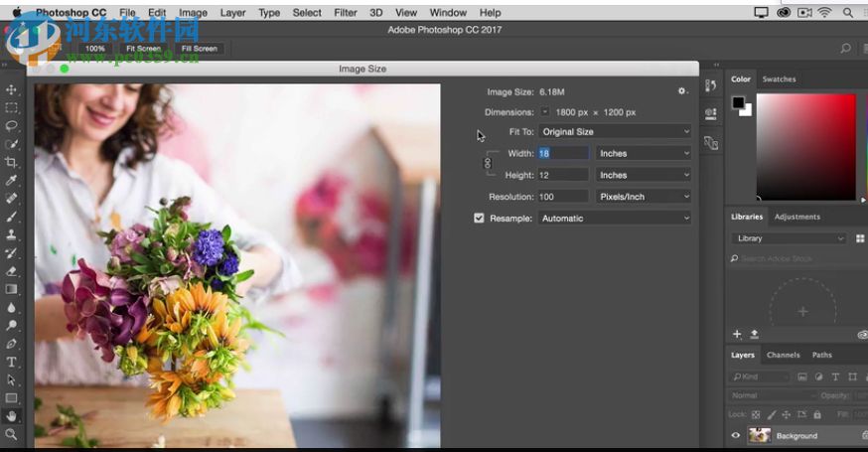This screenshot has height=452, width=868.
Task: Open the Resample method dropdown
Action: pos(615,219)
